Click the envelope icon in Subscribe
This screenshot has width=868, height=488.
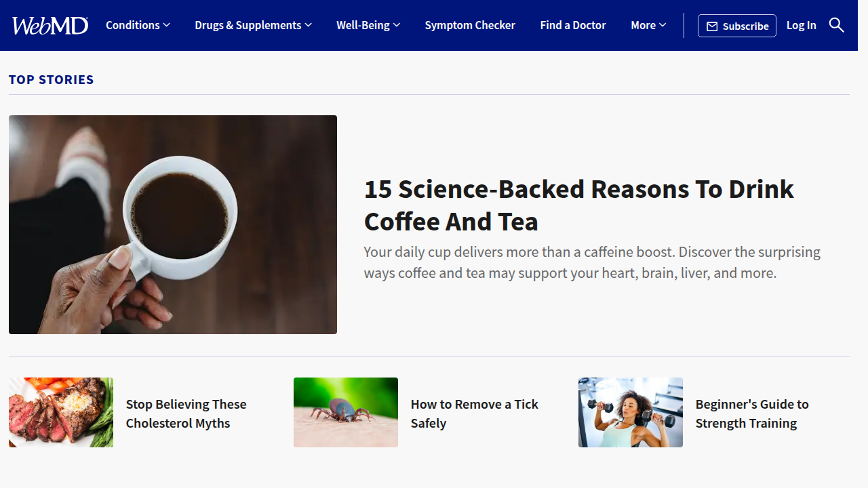pyautogui.click(x=712, y=26)
